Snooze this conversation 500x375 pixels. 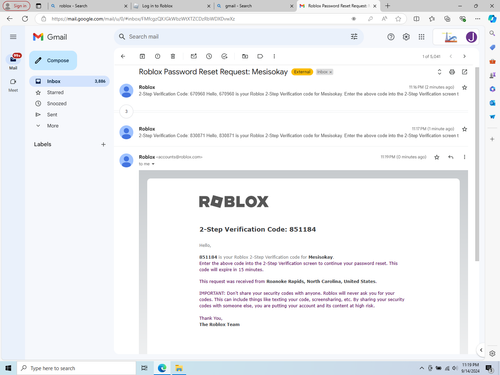(x=209, y=56)
